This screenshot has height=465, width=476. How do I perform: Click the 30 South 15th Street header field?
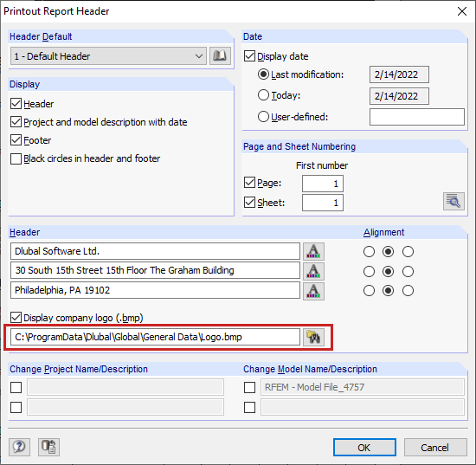point(155,270)
